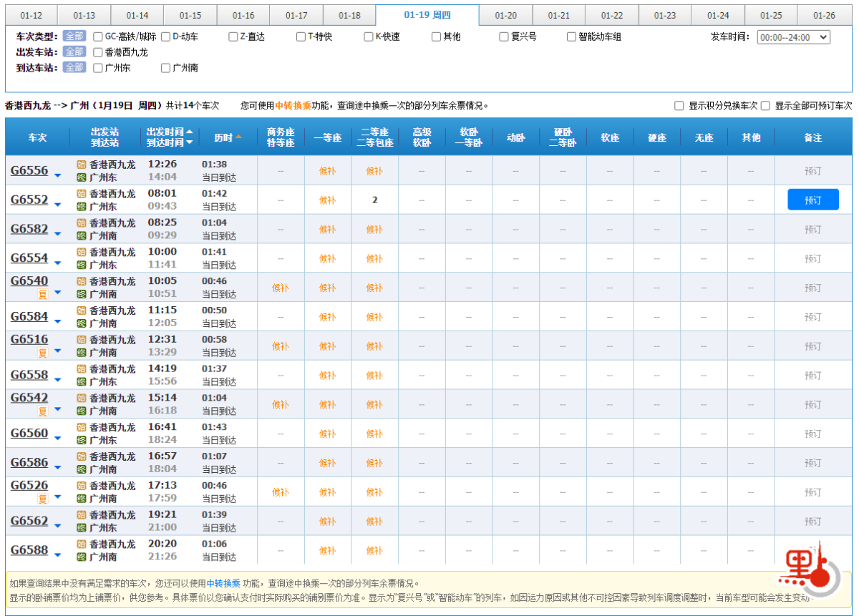This screenshot has width=859, height=616.
Task: Expand stops list arrow for G6552
Action: click(x=58, y=206)
